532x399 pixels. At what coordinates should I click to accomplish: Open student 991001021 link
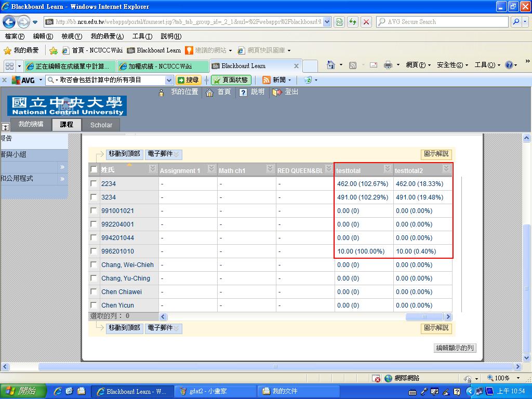pos(117,211)
